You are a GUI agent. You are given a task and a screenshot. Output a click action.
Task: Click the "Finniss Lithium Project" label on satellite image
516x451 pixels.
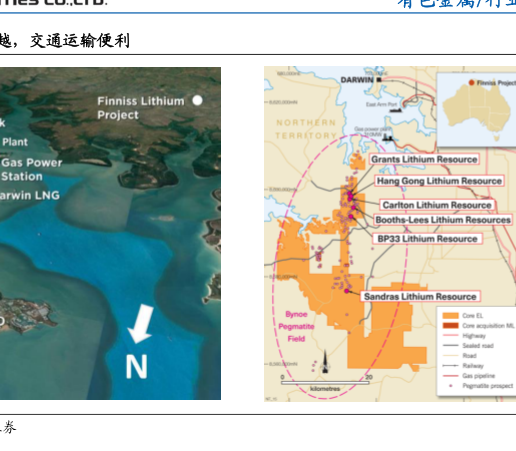click(x=141, y=108)
